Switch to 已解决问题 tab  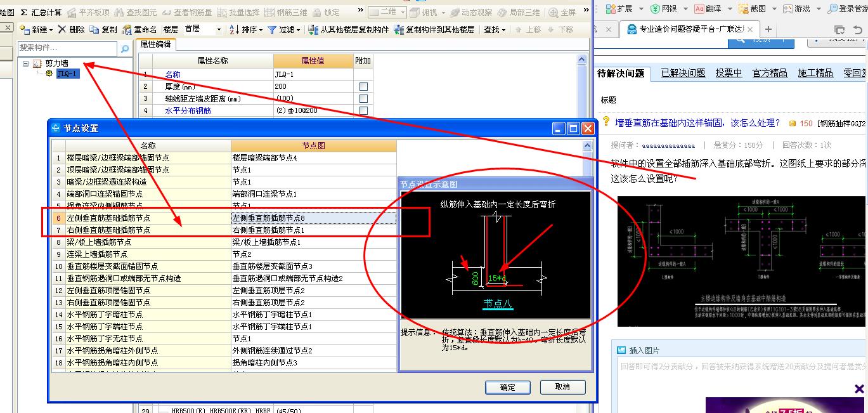click(683, 73)
